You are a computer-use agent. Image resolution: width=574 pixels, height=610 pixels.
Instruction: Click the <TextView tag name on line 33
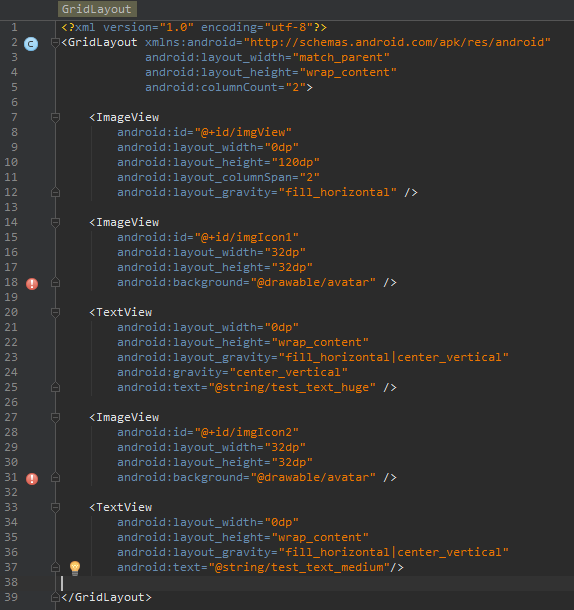pos(121,507)
